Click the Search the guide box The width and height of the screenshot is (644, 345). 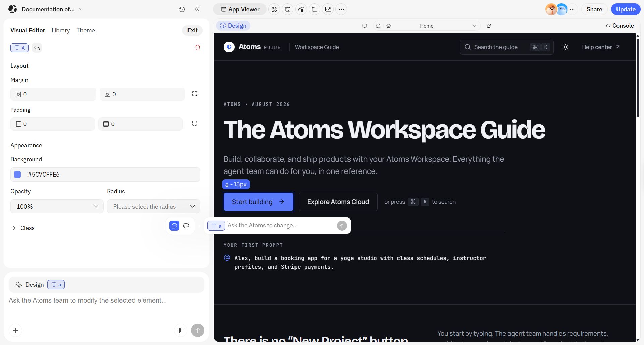coord(506,47)
